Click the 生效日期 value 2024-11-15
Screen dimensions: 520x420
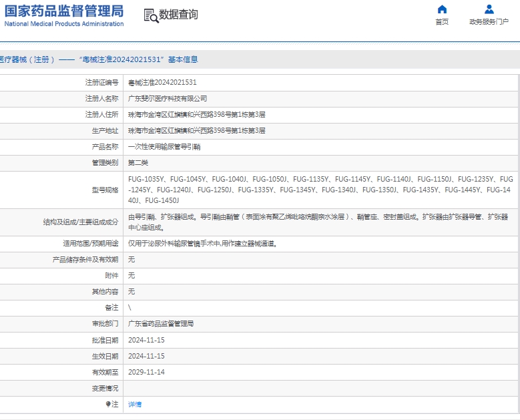click(146, 356)
